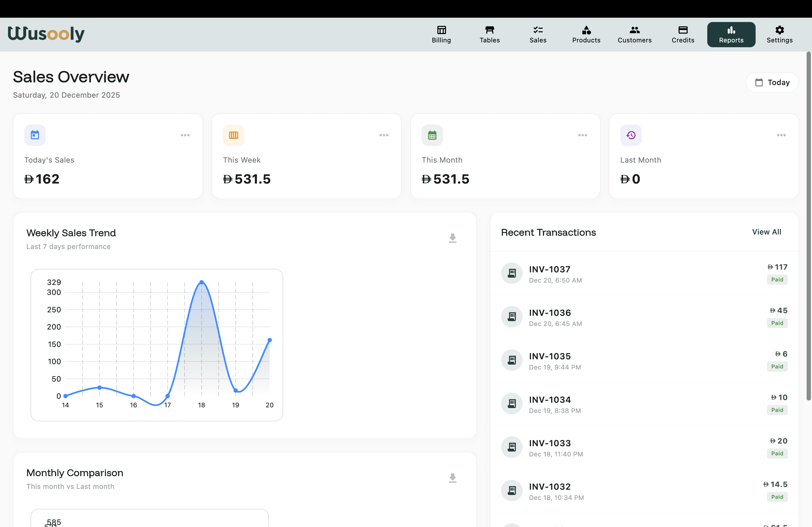Switch to the Customers tab
This screenshot has width=812, height=527.
tap(634, 34)
